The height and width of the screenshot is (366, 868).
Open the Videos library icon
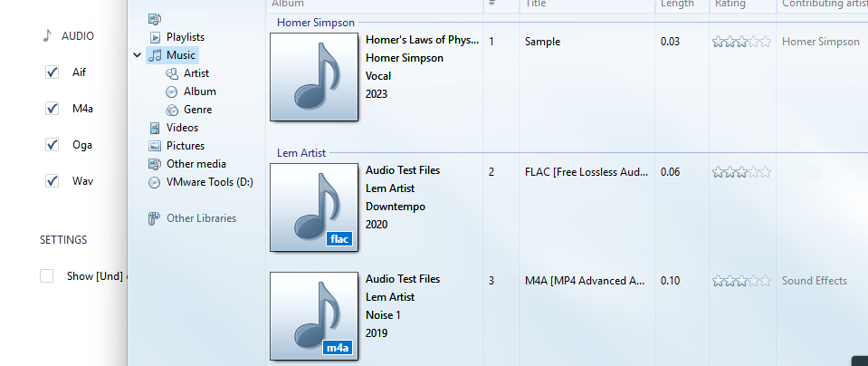tap(155, 128)
